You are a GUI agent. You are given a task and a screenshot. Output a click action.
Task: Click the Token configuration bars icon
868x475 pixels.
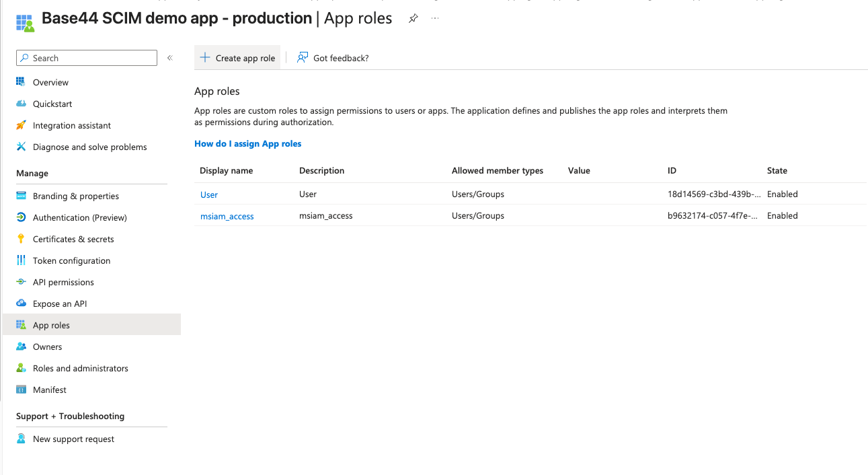[21, 260]
